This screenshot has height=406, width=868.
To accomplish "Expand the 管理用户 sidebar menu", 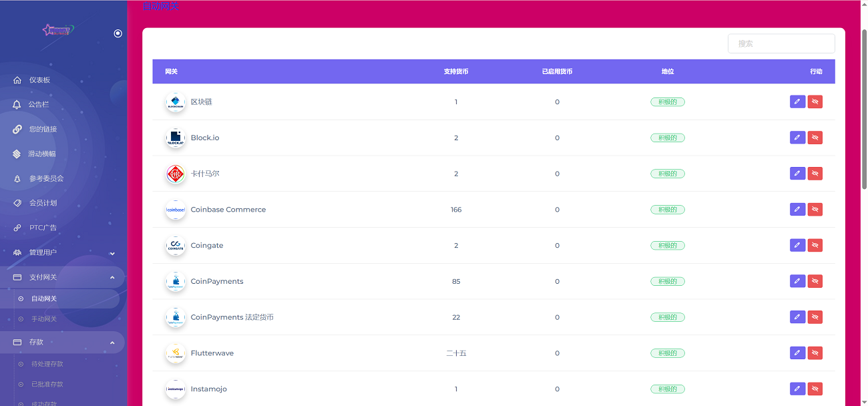I will pos(112,253).
